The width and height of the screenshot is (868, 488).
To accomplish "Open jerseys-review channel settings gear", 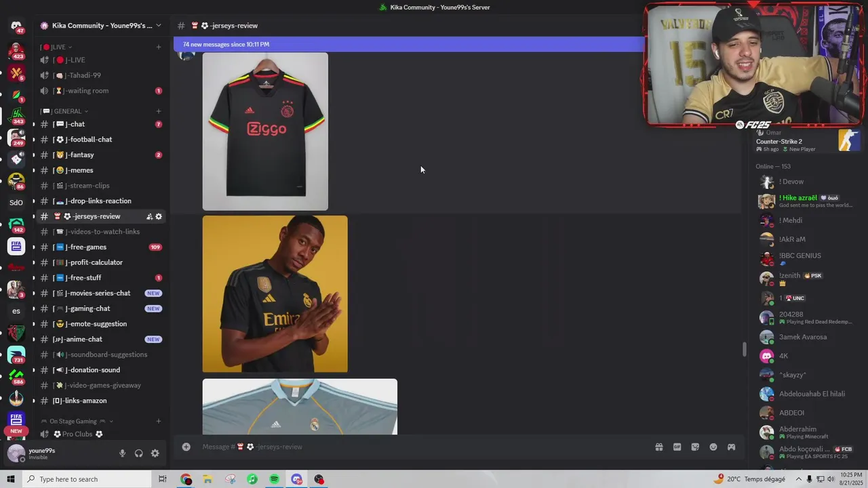I will 159,217.
